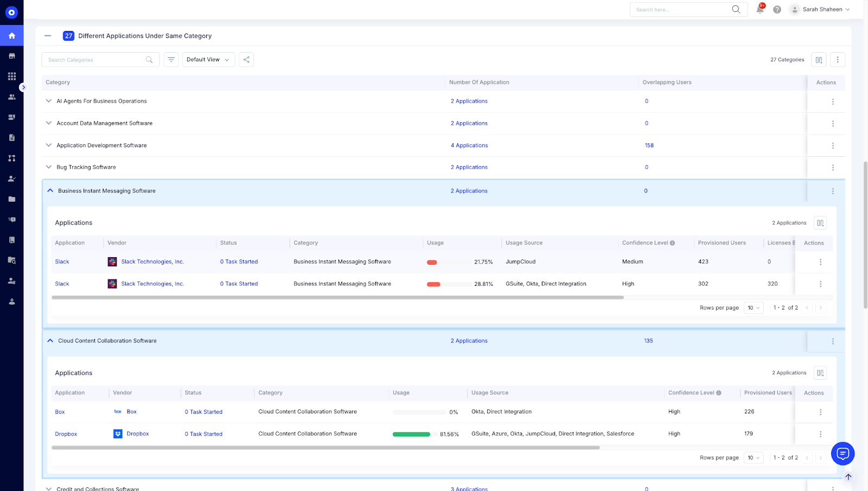Open Sarah Shaheen user menu
868x491 pixels.
[x=820, y=9]
